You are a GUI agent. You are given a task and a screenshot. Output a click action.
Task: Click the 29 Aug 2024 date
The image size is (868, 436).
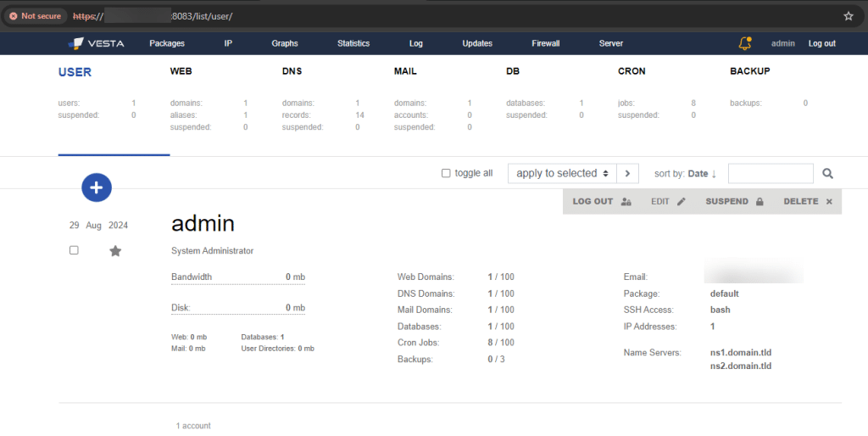[98, 225]
